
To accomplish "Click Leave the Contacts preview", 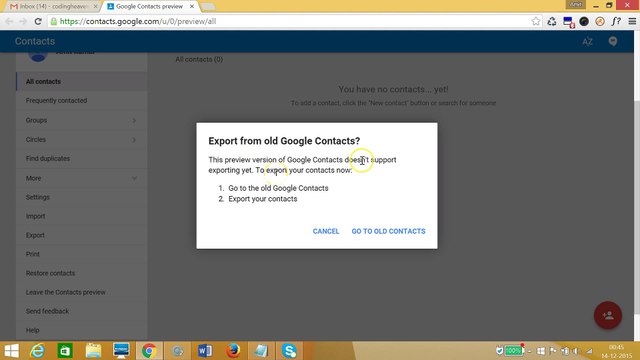I will click(x=82, y=292).
